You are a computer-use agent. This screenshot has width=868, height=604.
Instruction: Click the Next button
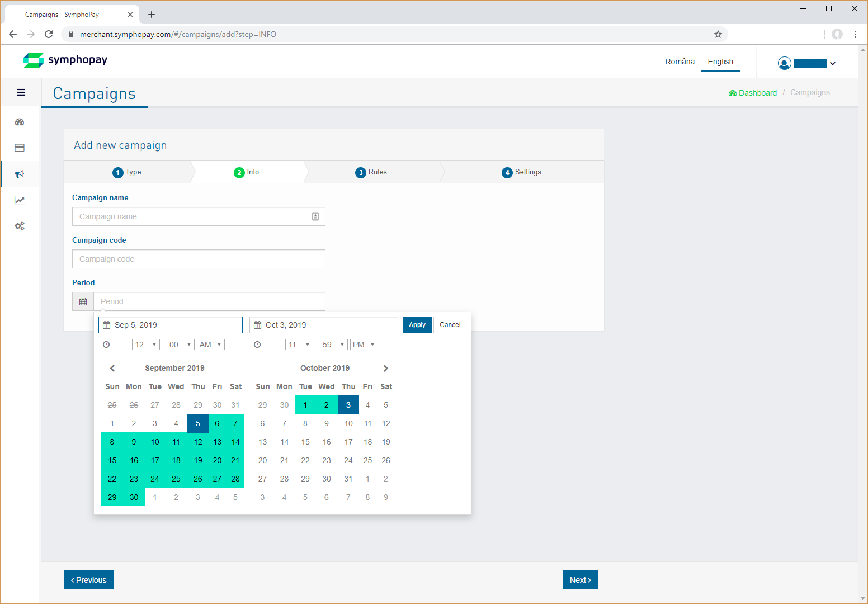point(580,580)
